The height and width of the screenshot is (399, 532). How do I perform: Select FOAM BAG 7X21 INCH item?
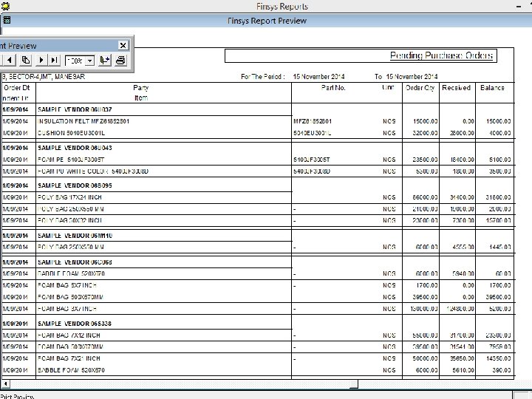tap(69, 358)
